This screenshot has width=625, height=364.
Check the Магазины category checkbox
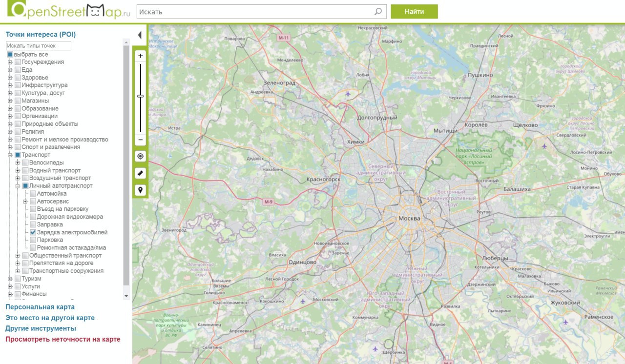(18, 101)
